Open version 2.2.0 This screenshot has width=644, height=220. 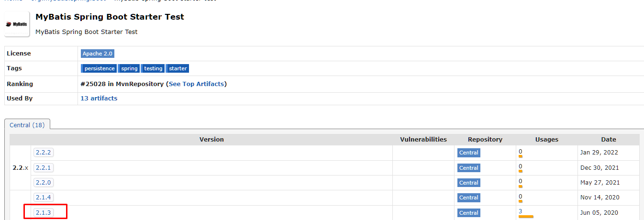[x=43, y=183]
